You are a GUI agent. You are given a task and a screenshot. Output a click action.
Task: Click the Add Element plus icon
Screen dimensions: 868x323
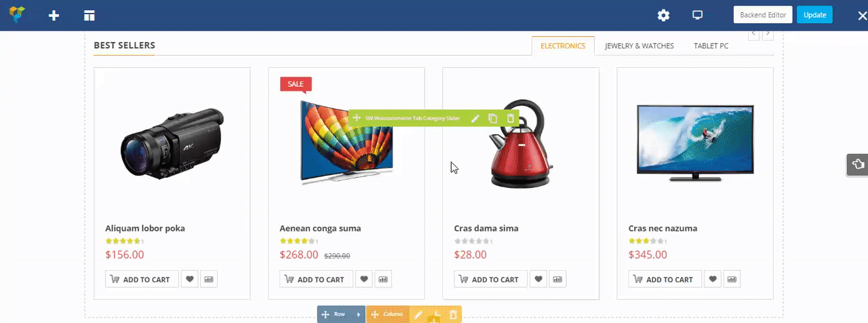click(x=54, y=15)
